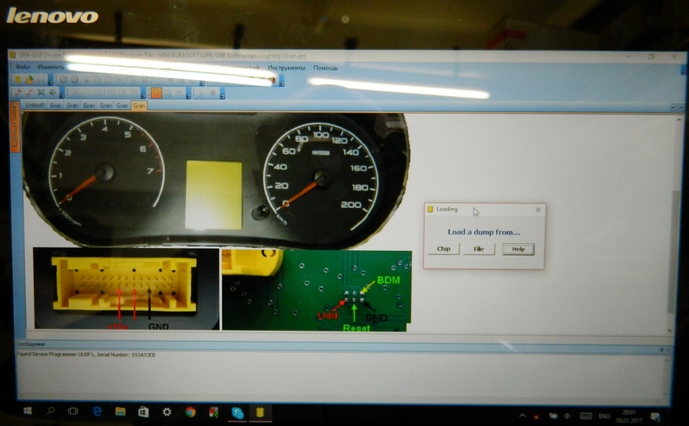Expand the overflow arrow of the orange tool toolbar

[x=188, y=94]
